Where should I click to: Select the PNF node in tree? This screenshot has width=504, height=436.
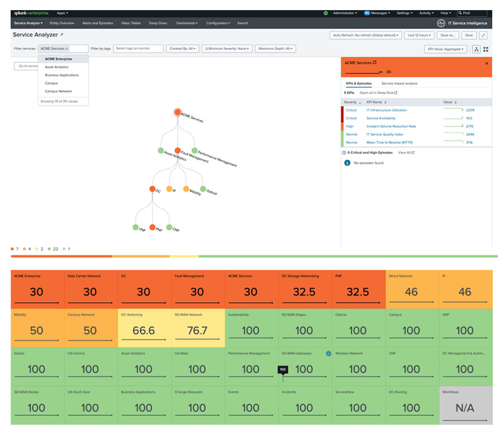pos(152,227)
